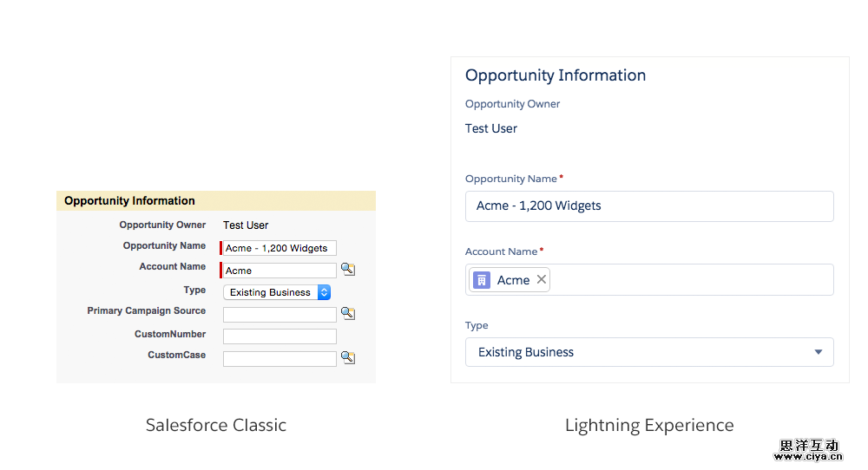Click the Lightning Experience caption
Viewport: 868px width, 470px height.
coord(649,425)
